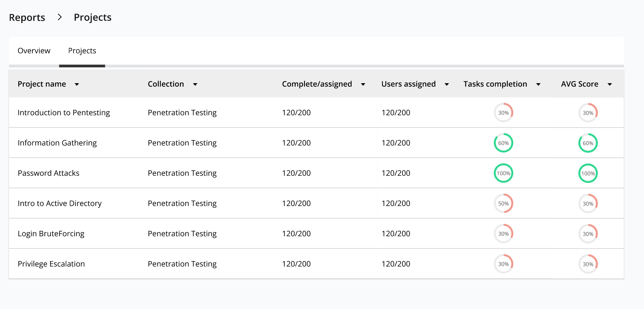
Task: Click Penetration Testing collection for Privilege Escalation
Action: click(182, 264)
